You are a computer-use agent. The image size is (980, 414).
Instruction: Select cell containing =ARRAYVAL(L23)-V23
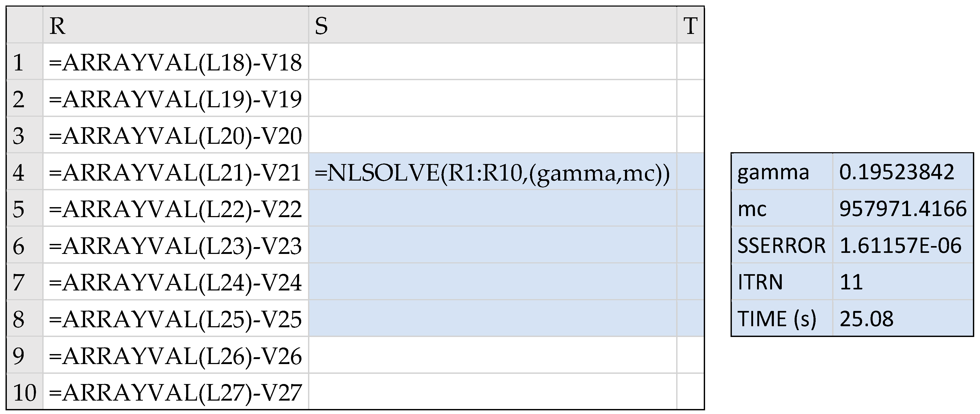(175, 245)
